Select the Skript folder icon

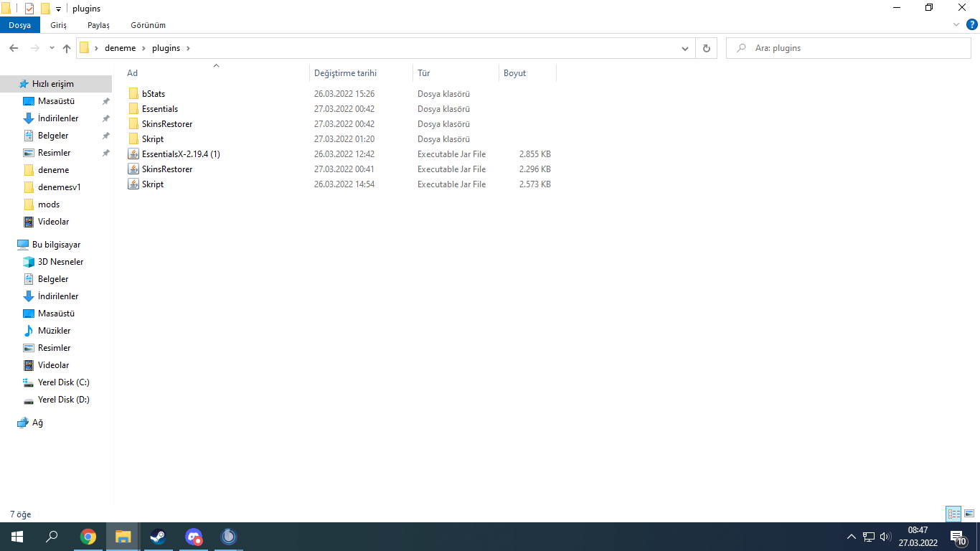133,139
